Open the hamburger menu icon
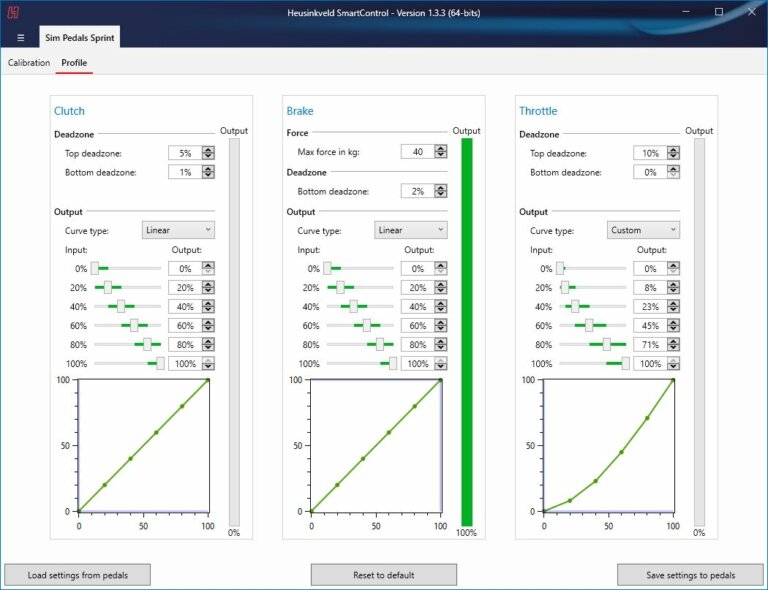768x590 pixels. coord(20,38)
